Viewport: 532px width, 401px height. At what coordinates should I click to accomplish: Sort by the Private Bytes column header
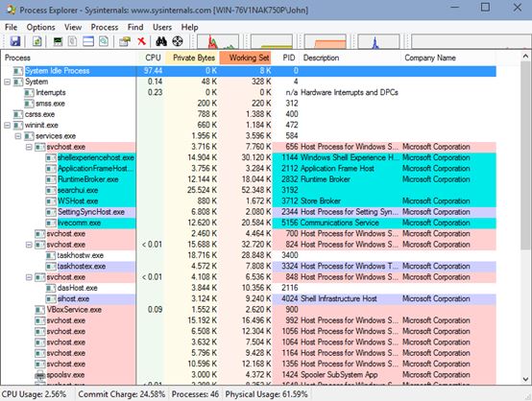point(192,58)
